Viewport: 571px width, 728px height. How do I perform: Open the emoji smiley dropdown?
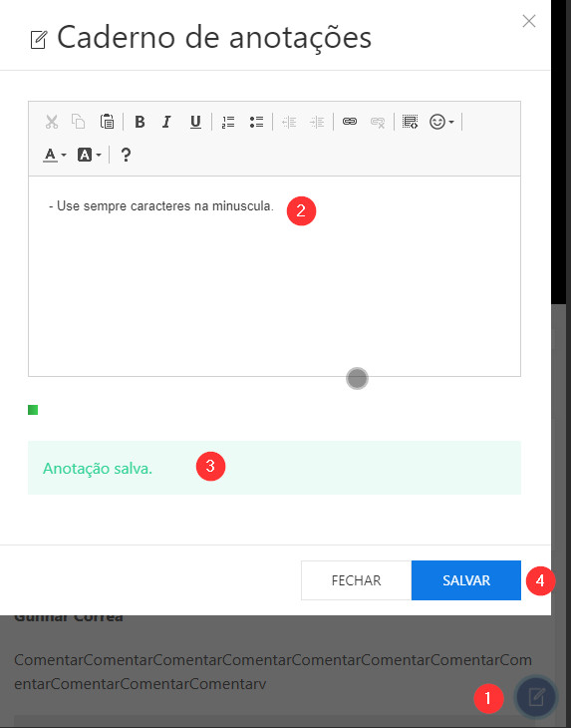pos(441,122)
